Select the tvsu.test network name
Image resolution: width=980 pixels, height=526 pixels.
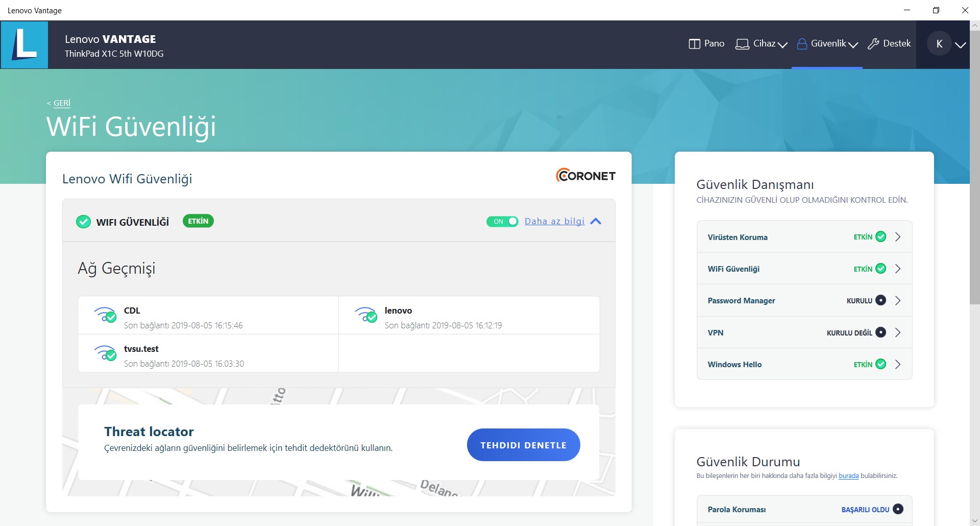[x=141, y=349]
